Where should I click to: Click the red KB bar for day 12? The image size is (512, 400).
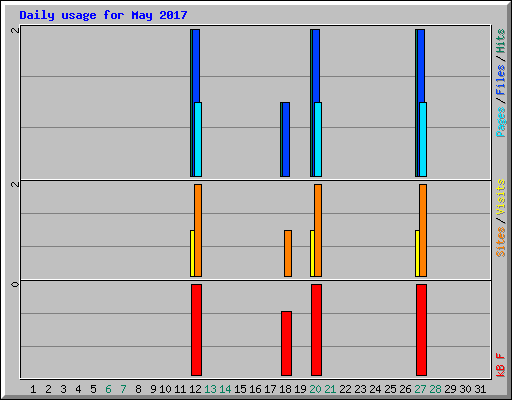pyautogui.click(x=197, y=330)
